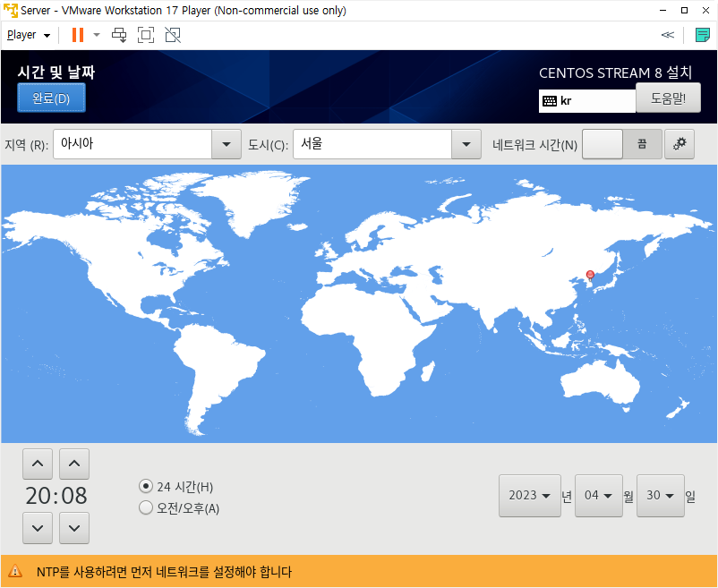
Task: Click the VMware logo icon in title bar
Action: point(10,10)
